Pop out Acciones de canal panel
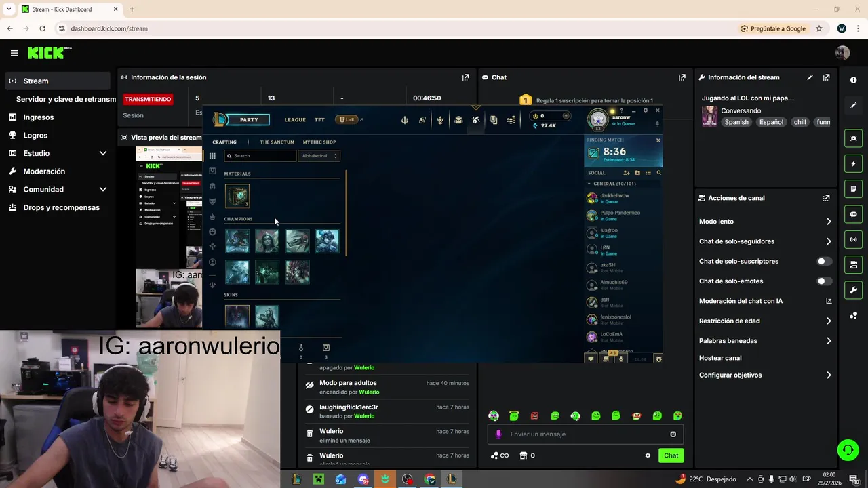This screenshot has height=488, width=868. tap(826, 198)
